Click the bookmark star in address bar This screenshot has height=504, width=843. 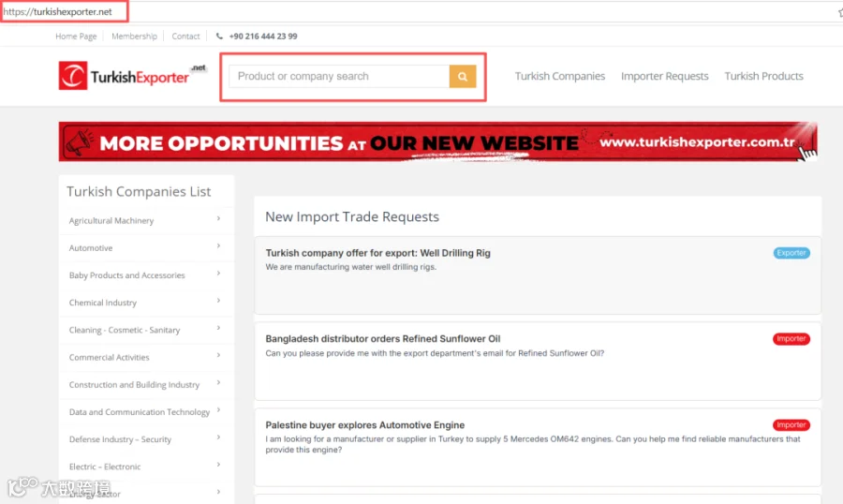coord(840,12)
